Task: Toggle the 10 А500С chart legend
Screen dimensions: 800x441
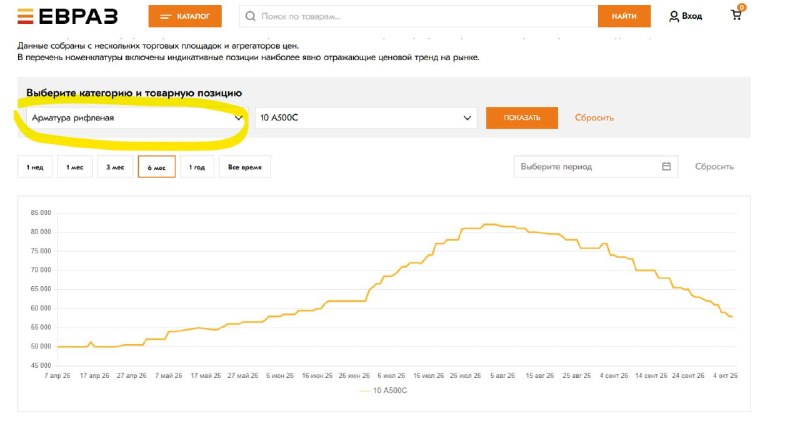Action: tap(384, 390)
